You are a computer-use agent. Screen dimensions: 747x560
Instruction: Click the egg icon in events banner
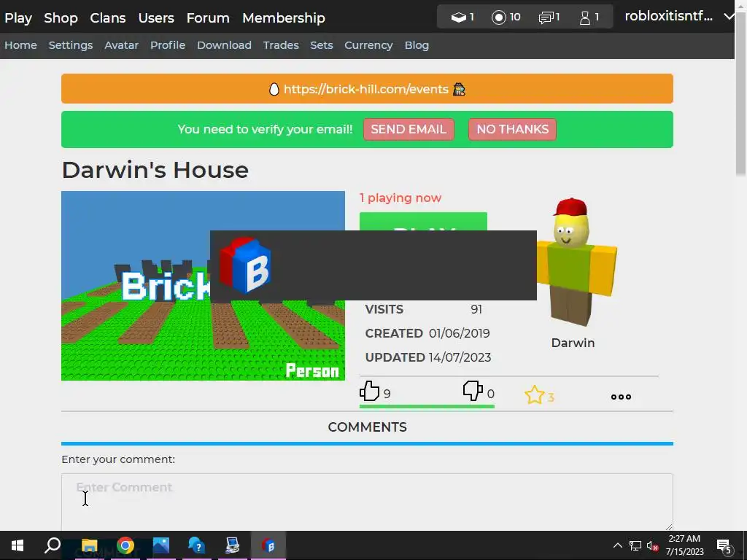(274, 89)
